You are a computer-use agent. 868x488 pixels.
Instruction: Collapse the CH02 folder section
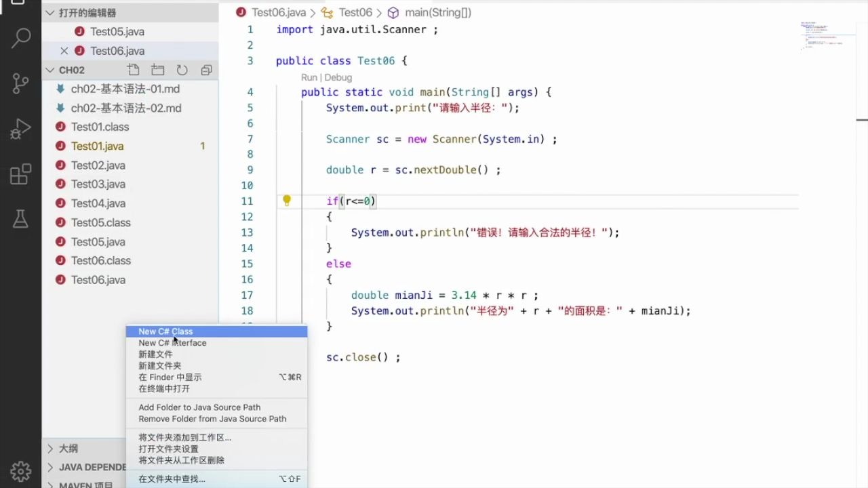(50, 70)
